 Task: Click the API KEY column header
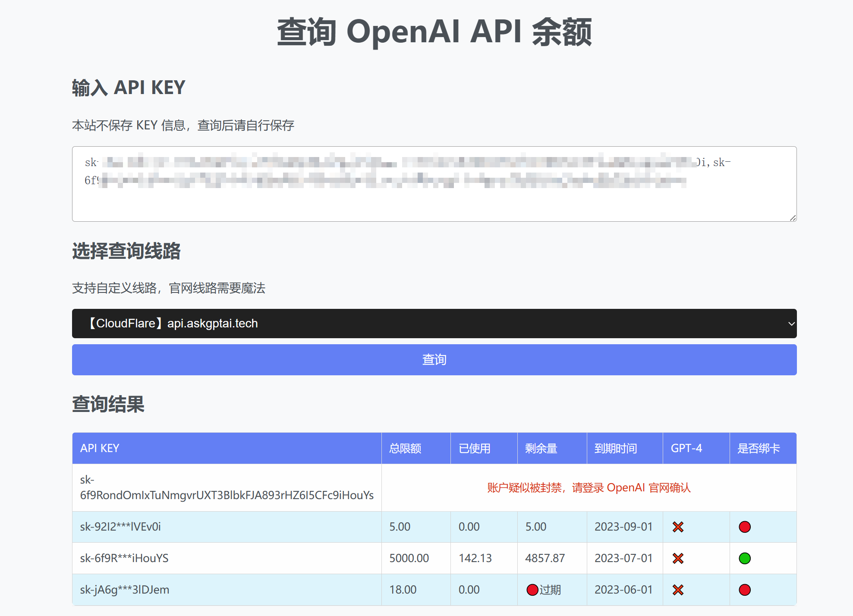click(100, 448)
